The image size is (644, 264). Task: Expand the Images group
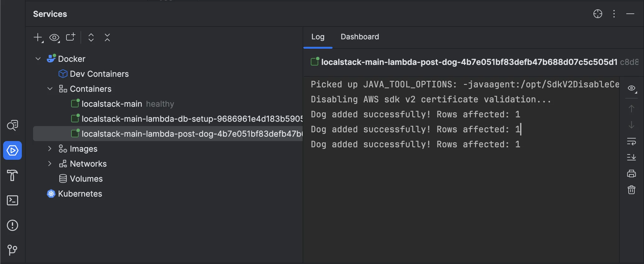[50, 149]
